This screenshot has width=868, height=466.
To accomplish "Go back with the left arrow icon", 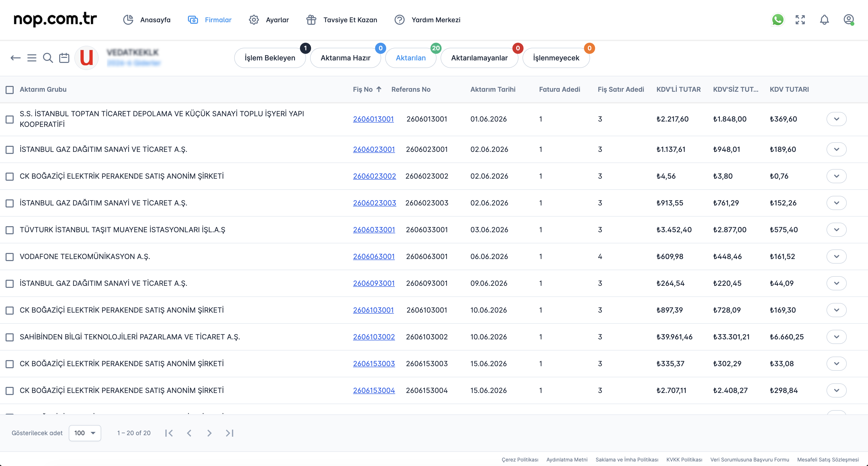I will (15, 58).
